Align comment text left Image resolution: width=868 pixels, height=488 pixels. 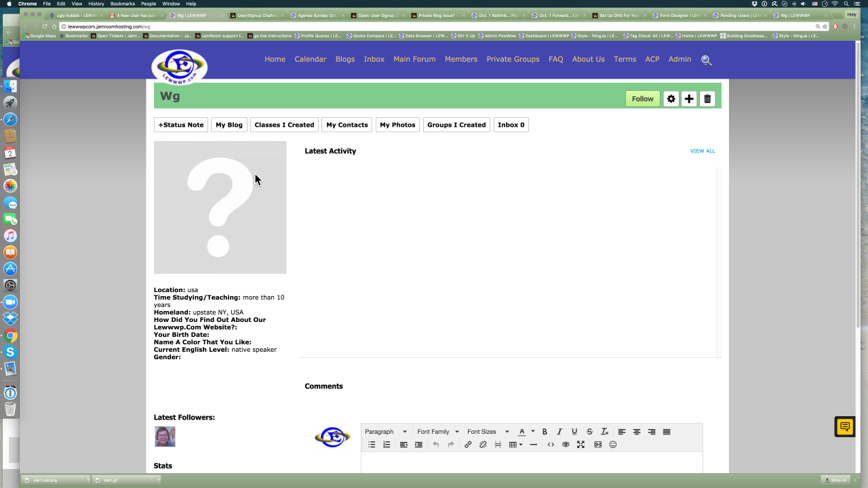(622, 432)
